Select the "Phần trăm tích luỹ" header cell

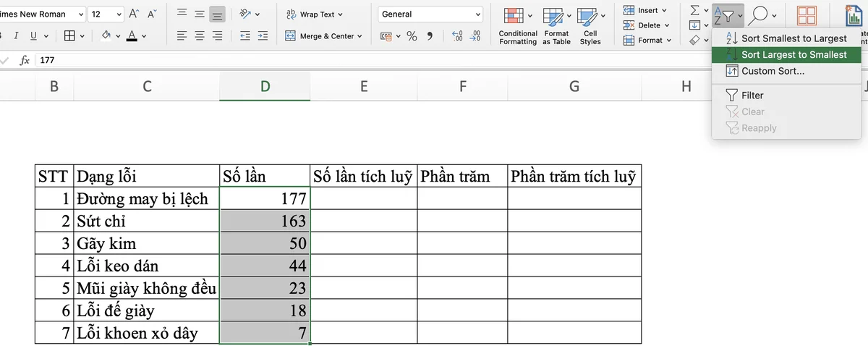[574, 176]
